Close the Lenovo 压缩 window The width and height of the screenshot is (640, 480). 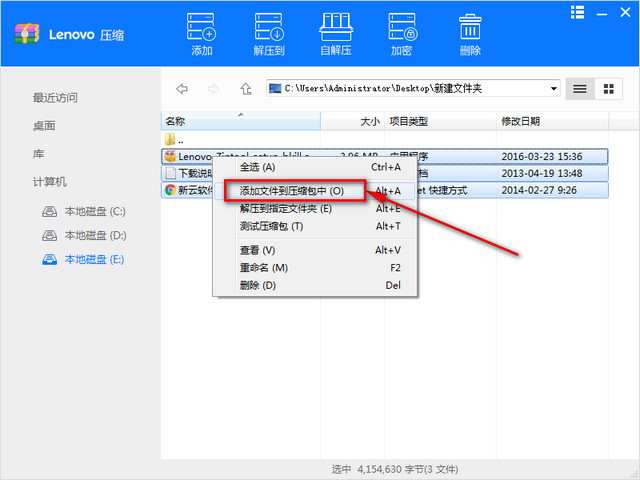point(625,12)
